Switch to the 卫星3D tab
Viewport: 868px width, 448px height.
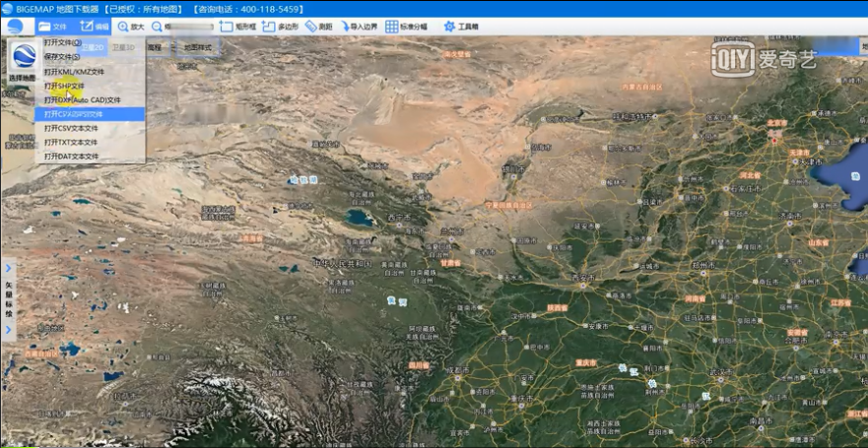123,47
